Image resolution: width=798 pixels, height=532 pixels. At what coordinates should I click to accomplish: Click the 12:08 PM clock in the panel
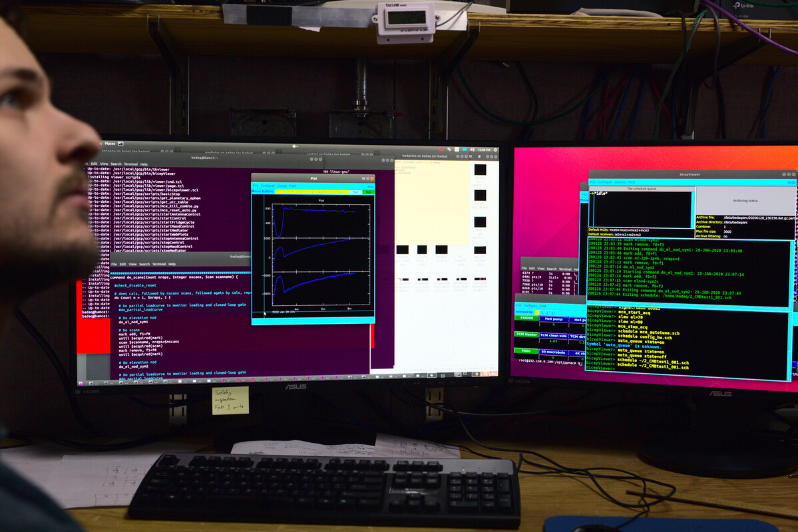tap(484, 150)
